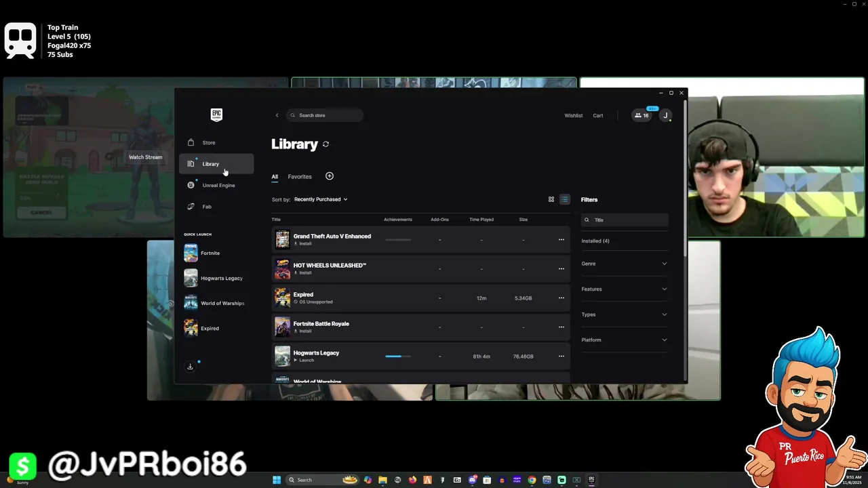Image resolution: width=868 pixels, height=488 pixels.
Task: Expand the Types filter
Action: coord(624,314)
